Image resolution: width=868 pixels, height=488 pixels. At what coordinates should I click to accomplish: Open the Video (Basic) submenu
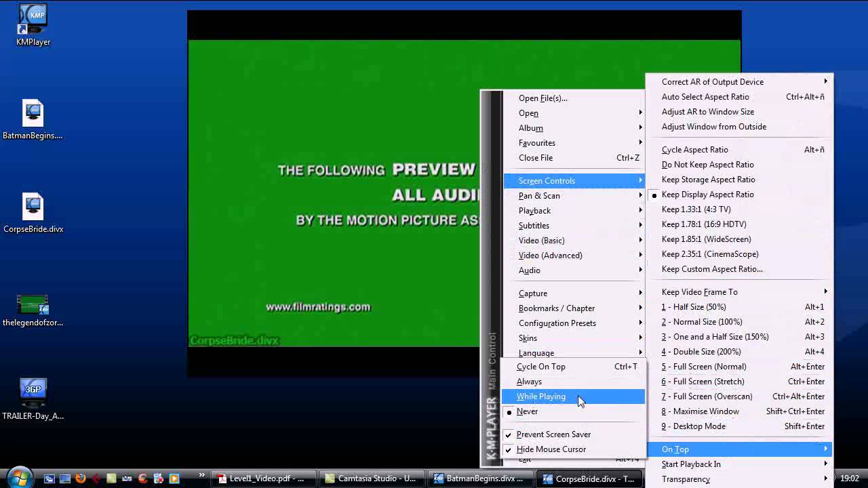[574, 241]
